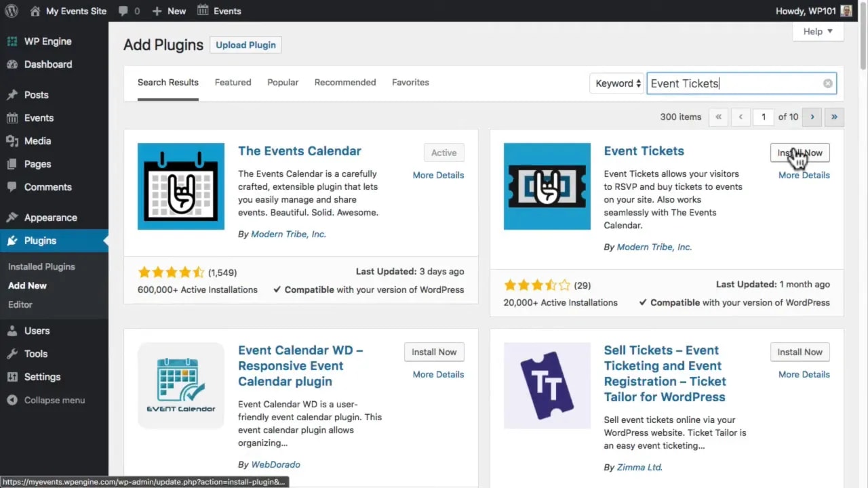Open More Details for Sell Tickets plugin
Image resolution: width=868 pixels, height=488 pixels.
click(804, 374)
